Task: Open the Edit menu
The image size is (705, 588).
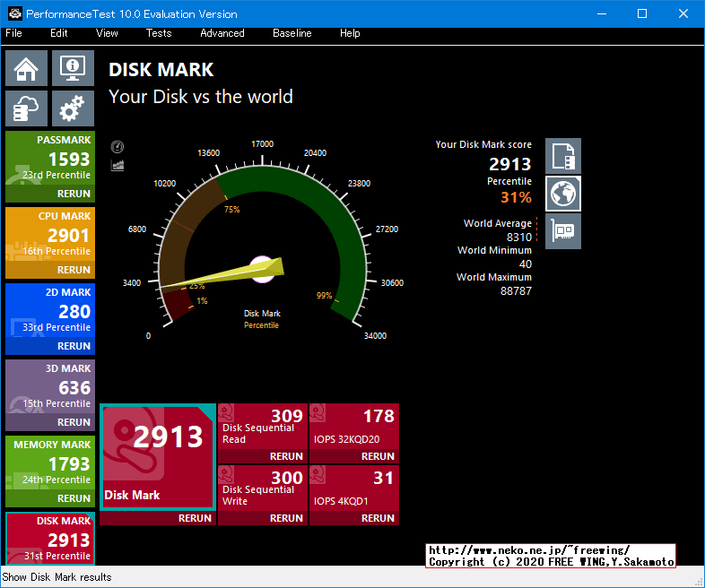Action: [59, 33]
